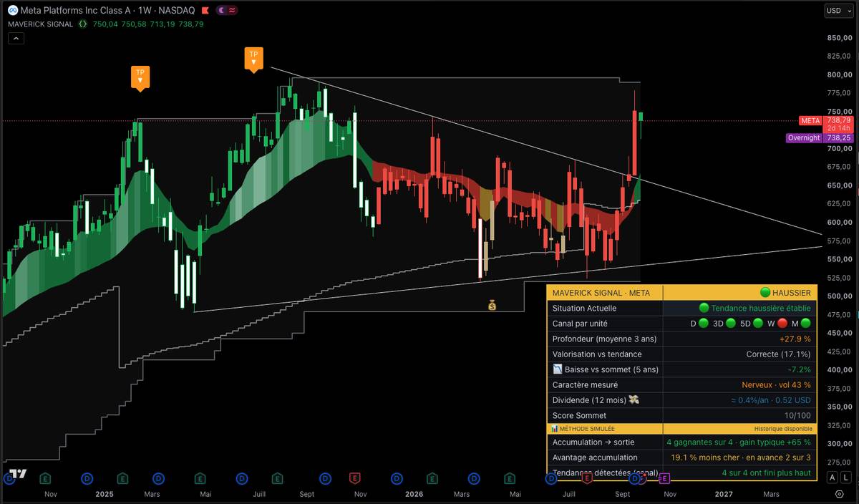Click the '19.1 % moins cher' value
This screenshot has height=504, width=859.
tap(705, 457)
